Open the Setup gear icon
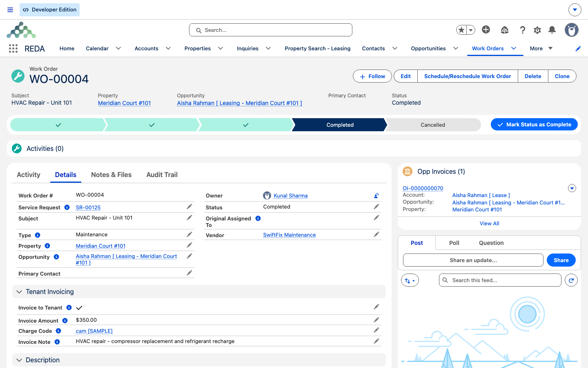This screenshot has width=588, height=368. tap(537, 30)
